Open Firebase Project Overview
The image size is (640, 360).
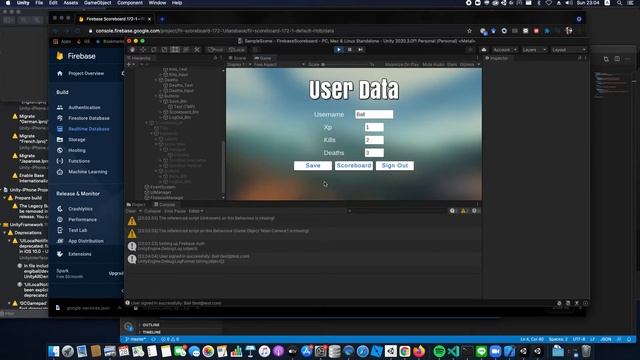pyautogui.click(x=86, y=73)
